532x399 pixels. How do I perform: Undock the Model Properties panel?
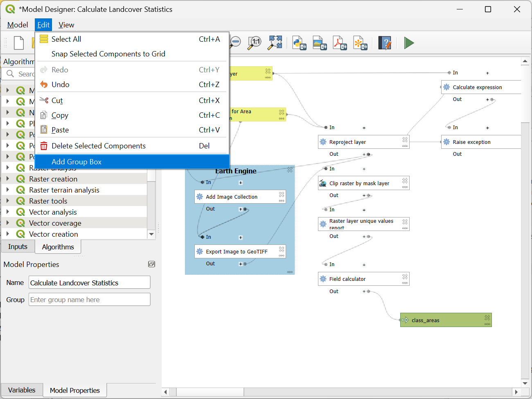coord(151,265)
